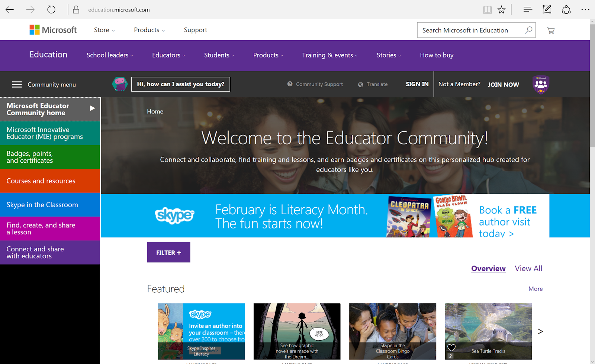This screenshot has width=595, height=364.
Task: Click the padlock site security icon
Action: point(76,10)
